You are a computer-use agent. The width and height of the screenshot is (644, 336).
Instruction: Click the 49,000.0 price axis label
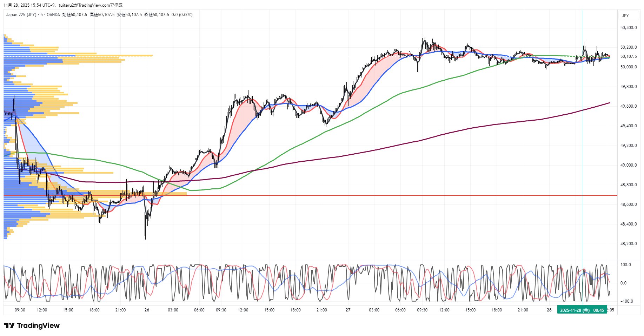pos(628,165)
